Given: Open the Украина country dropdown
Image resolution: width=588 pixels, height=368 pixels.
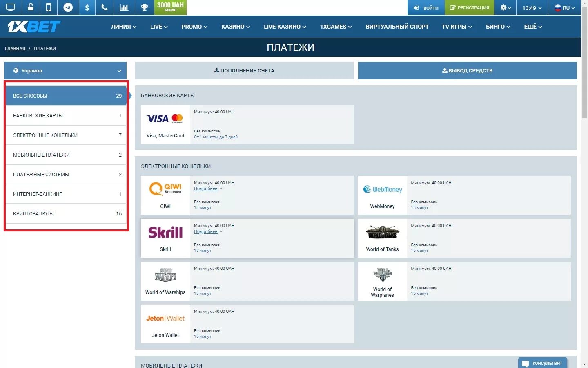Looking at the screenshot, I should [65, 70].
